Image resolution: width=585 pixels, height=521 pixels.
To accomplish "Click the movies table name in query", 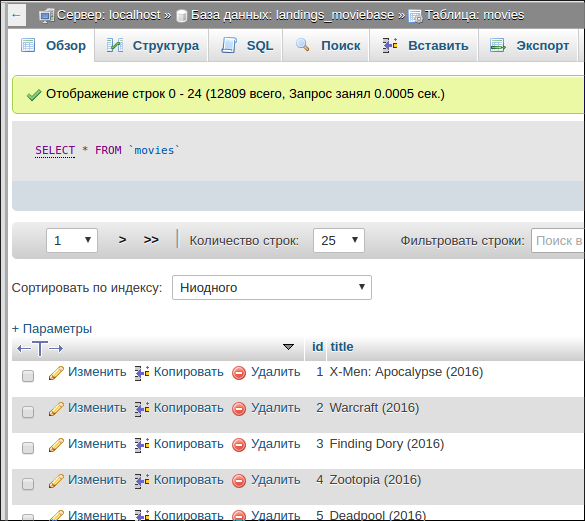I will coord(154,150).
